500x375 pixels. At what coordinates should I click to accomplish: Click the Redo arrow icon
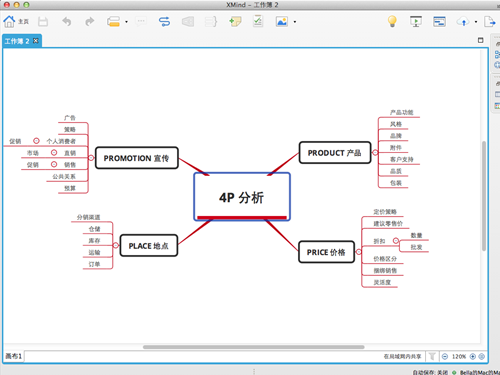(90, 22)
